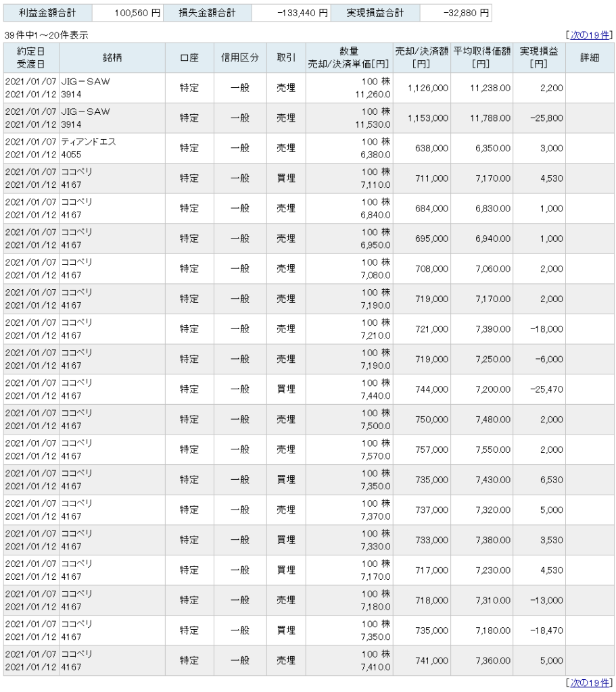This screenshot has width=616, height=692.
Task: Select the average cost 7,550.00
Action: pyautogui.click(x=493, y=449)
